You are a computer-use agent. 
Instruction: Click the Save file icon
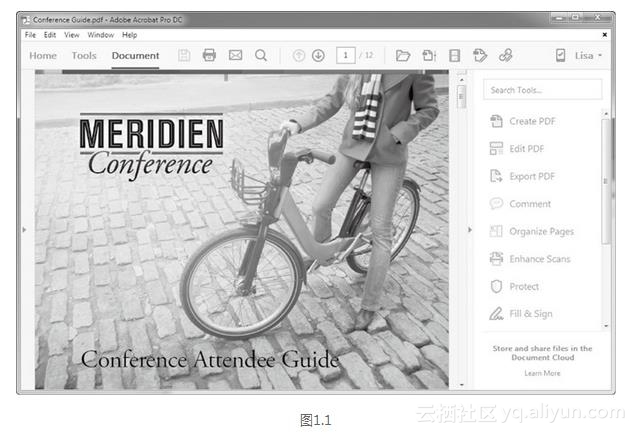(x=184, y=55)
